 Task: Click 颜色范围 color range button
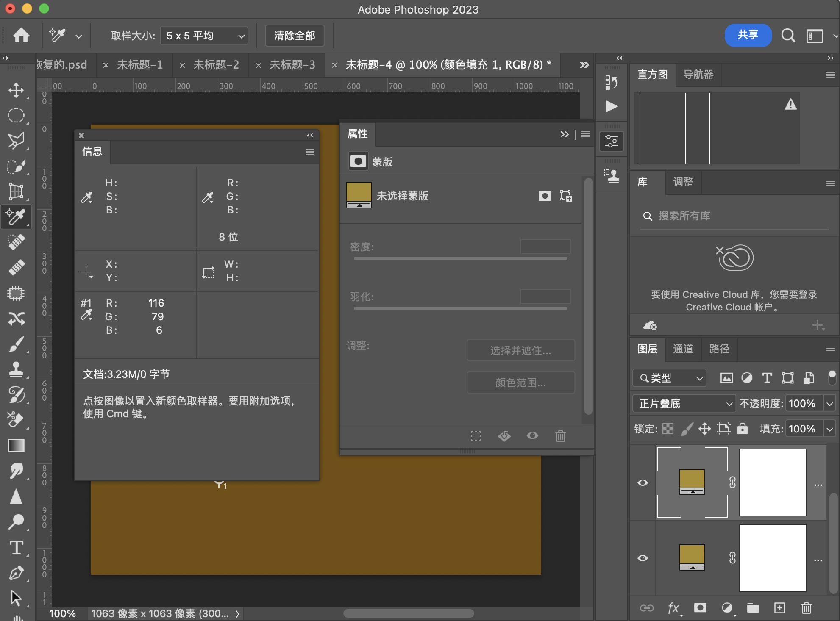tap(521, 383)
